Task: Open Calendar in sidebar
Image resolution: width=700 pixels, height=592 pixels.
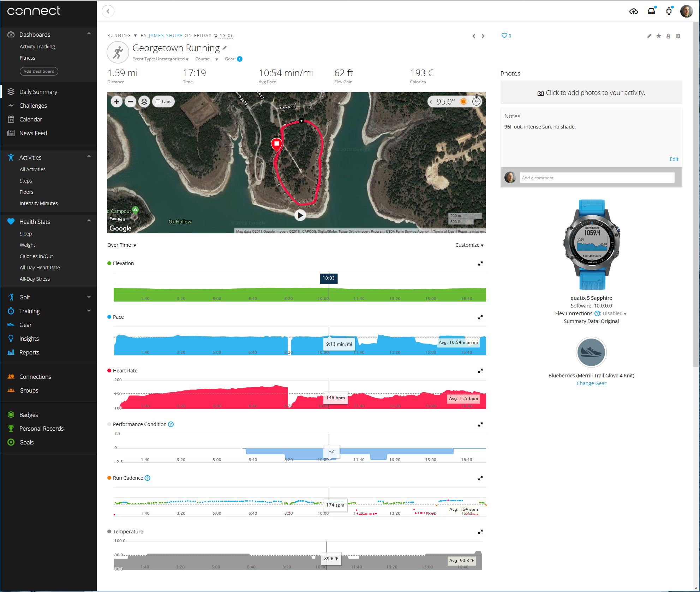Action: [30, 119]
